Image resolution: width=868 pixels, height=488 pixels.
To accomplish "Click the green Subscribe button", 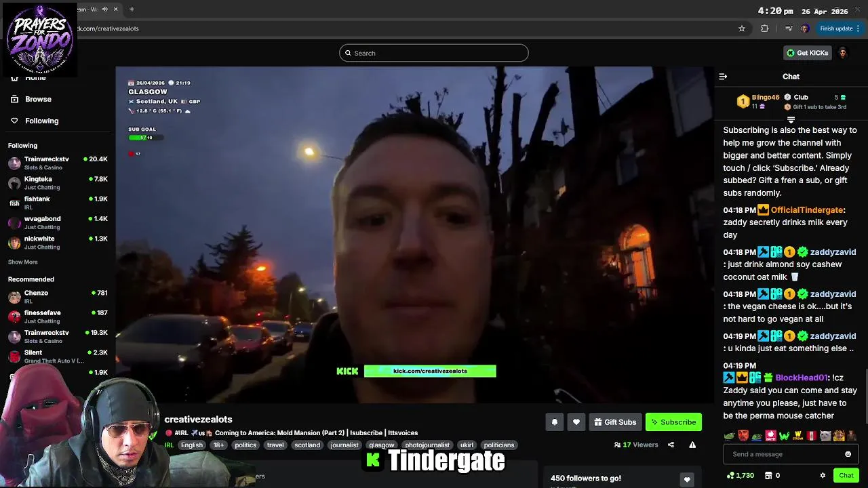I will pos(673,422).
